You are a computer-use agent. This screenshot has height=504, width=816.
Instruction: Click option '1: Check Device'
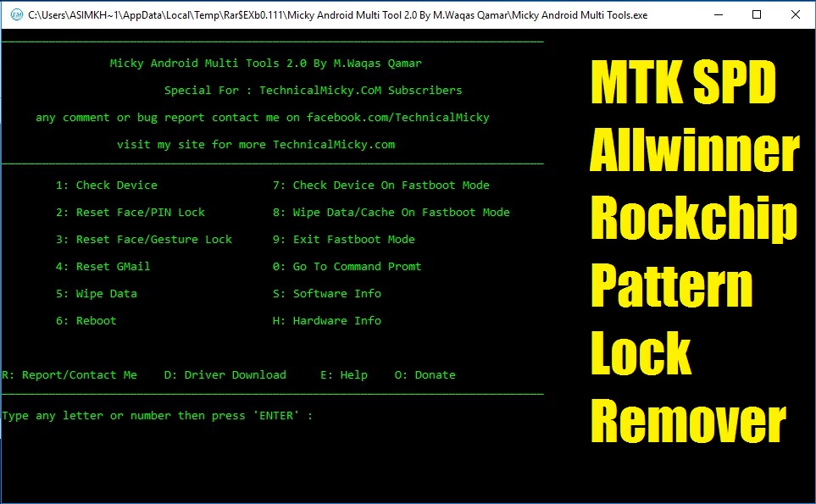pos(106,186)
